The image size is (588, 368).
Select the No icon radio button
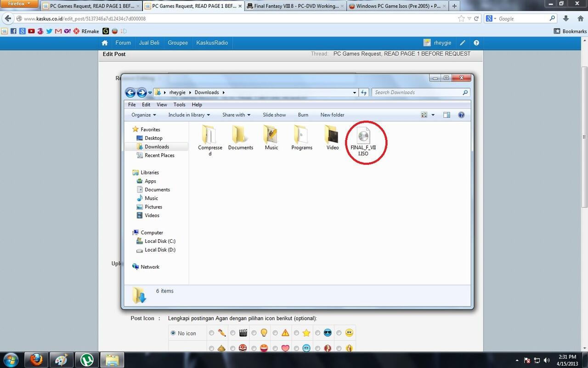coord(173,333)
